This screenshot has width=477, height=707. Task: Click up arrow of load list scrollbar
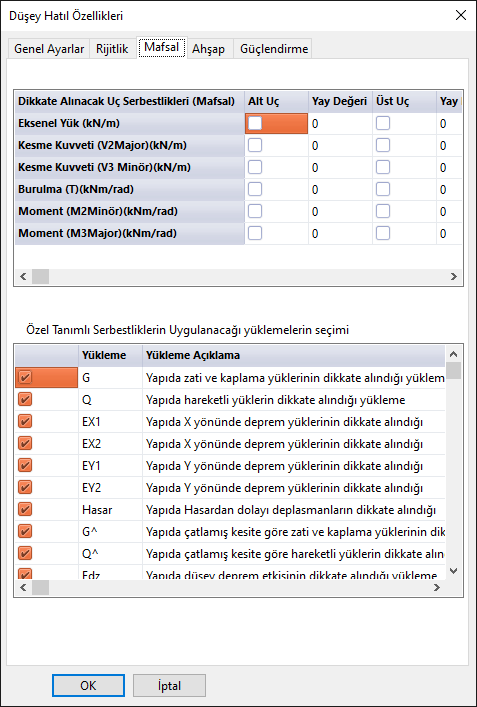click(454, 354)
